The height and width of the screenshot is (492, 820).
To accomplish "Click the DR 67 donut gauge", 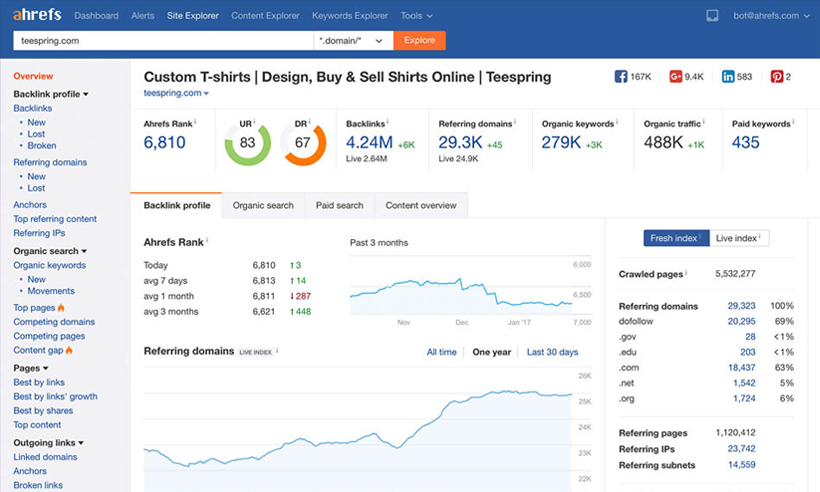I will click(303, 143).
